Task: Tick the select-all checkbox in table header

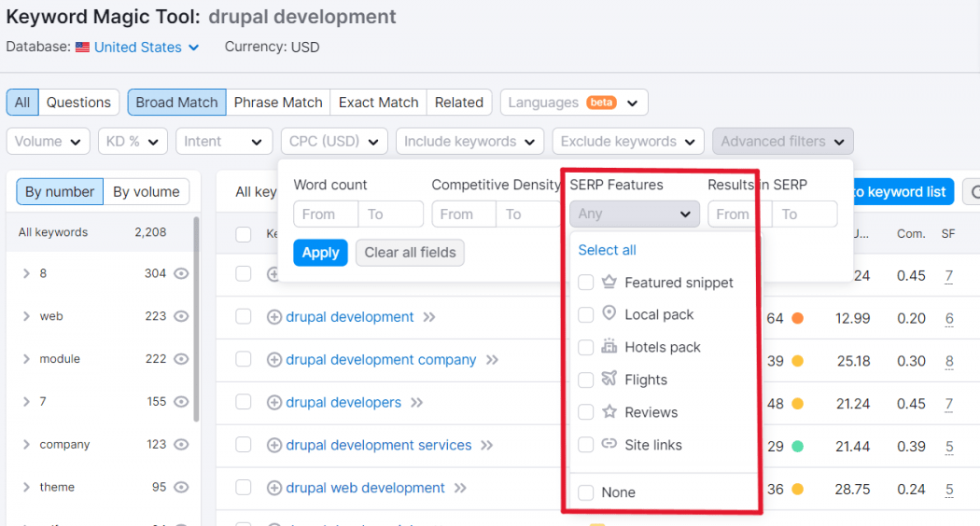Action: 243,234
